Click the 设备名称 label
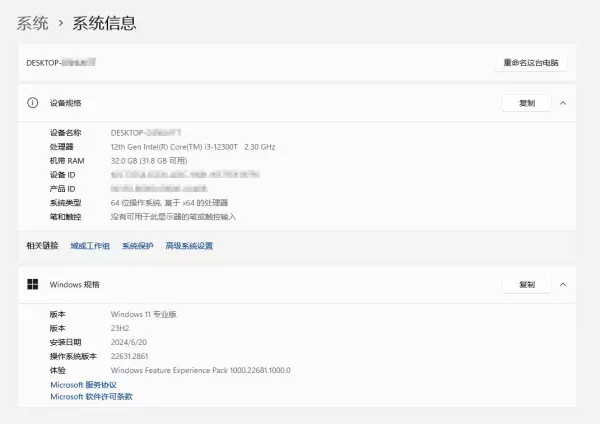600x424 pixels. pos(65,133)
